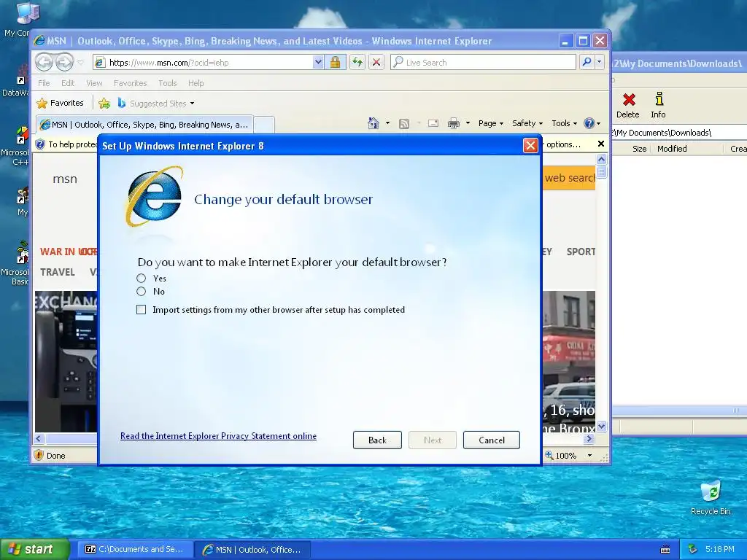The image size is (747, 560).
Task: Click the horizontal scrollbar left arrow
Action: click(x=39, y=438)
